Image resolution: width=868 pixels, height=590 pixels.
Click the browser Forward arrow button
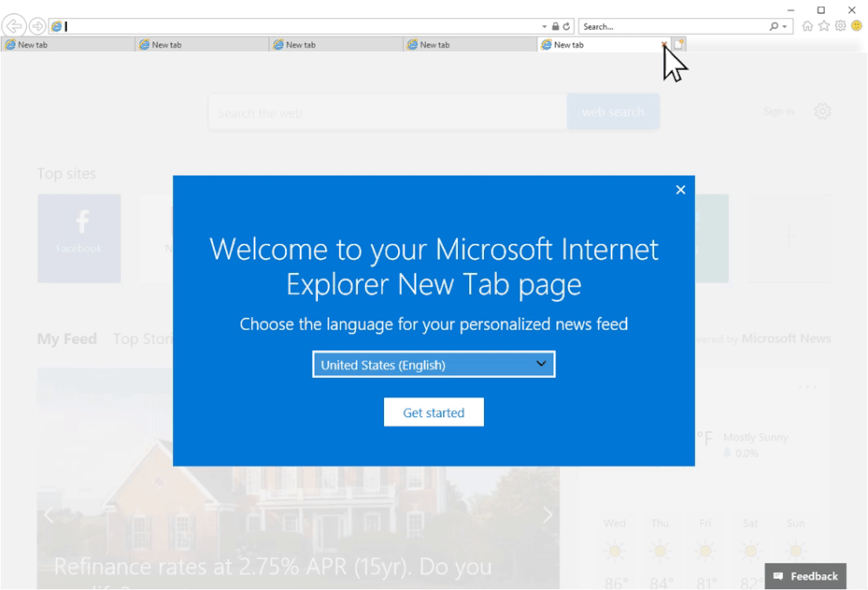pyautogui.click(x=37, y=26)
